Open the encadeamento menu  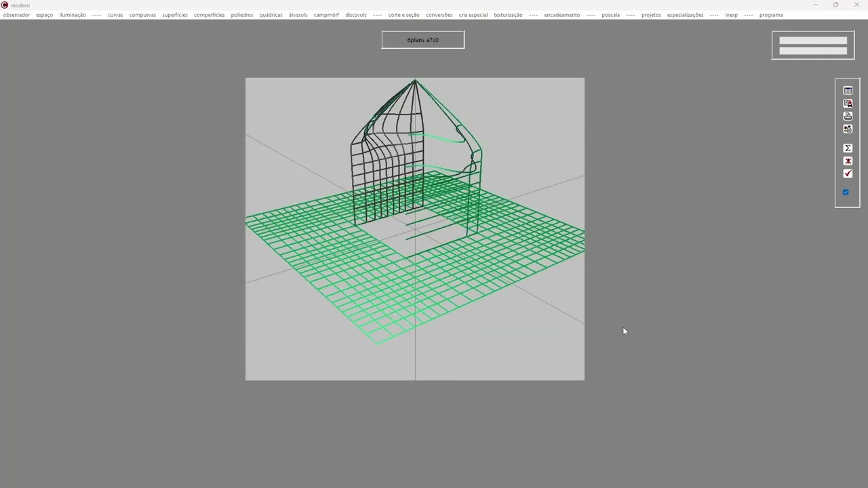(x=561, y=15)
